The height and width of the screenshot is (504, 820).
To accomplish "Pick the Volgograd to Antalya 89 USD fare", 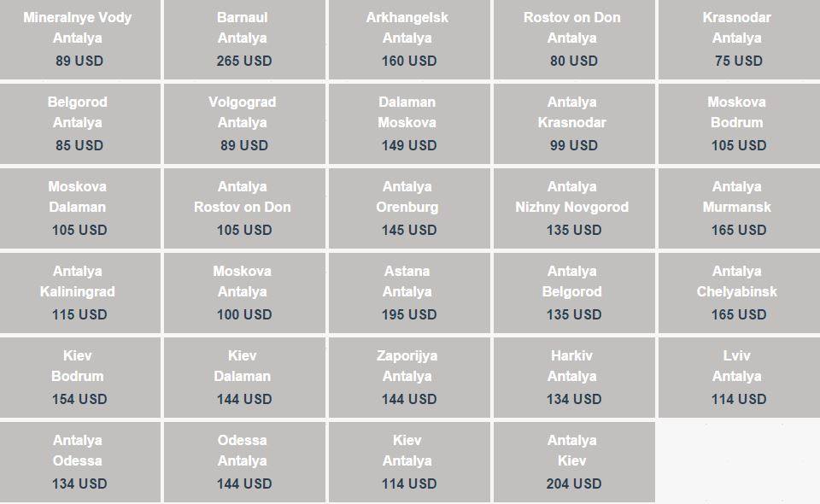I will click(244, 124).
